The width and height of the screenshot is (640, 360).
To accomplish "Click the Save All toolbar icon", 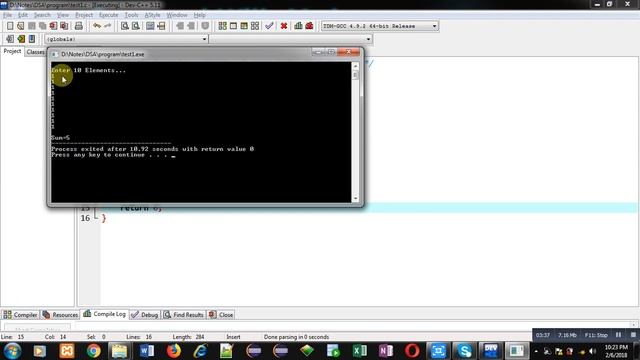I will [x=42, y=26].
